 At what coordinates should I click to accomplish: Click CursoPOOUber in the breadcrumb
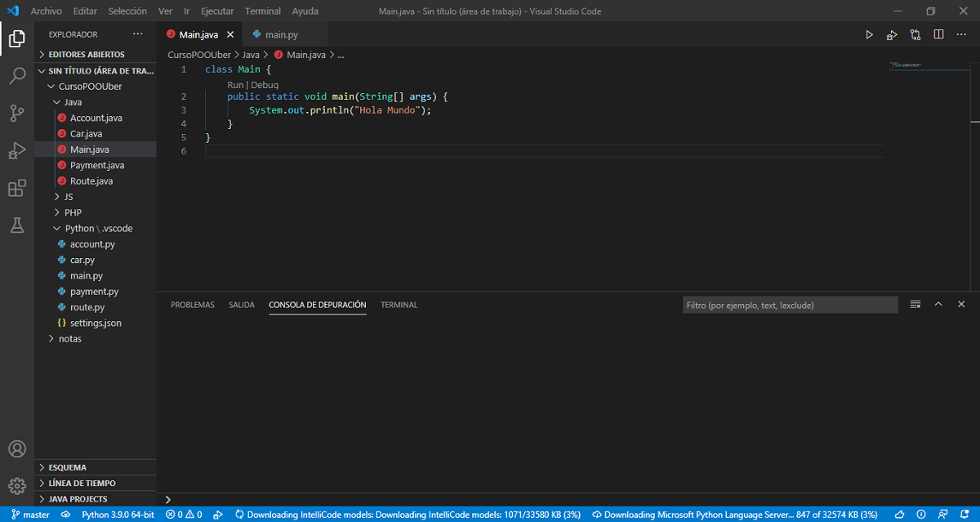pyautogui.click(x=199, y=55)
